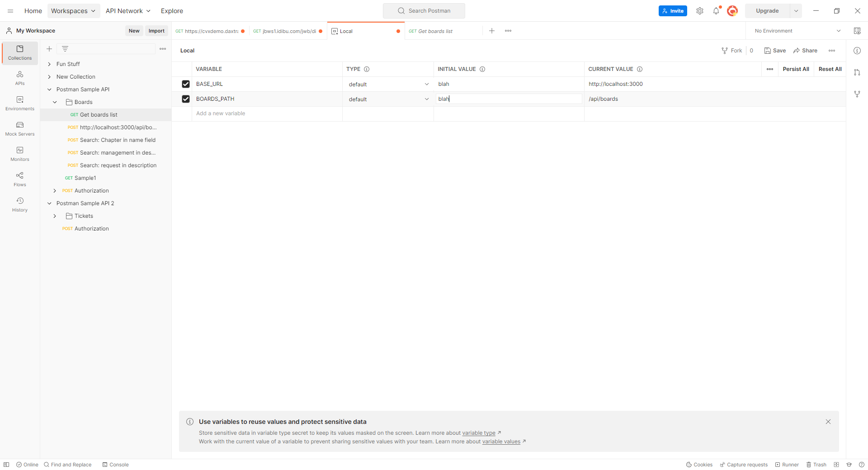Switch to the Get boards list tab
Viewport: 868px width, 470px height.
click(443, 31)
